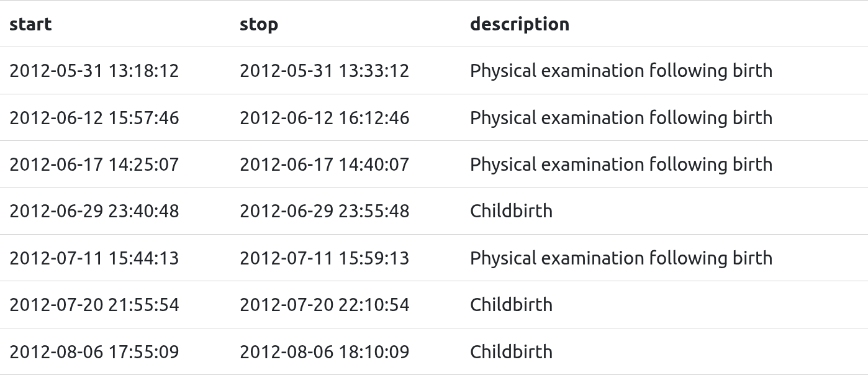Click the "description" column header
The height and width of the screenshot is (375, 868).
coord(519,24)
